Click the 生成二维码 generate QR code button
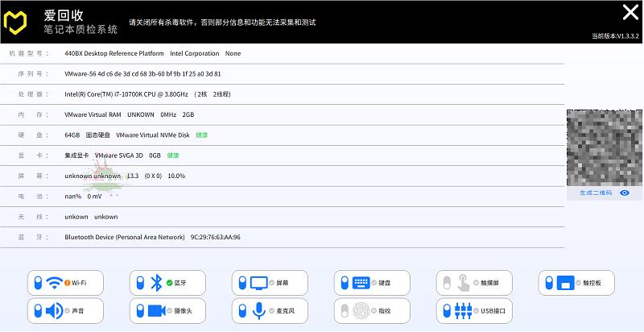This screenshot has height=332, width=644. [595, 193]
